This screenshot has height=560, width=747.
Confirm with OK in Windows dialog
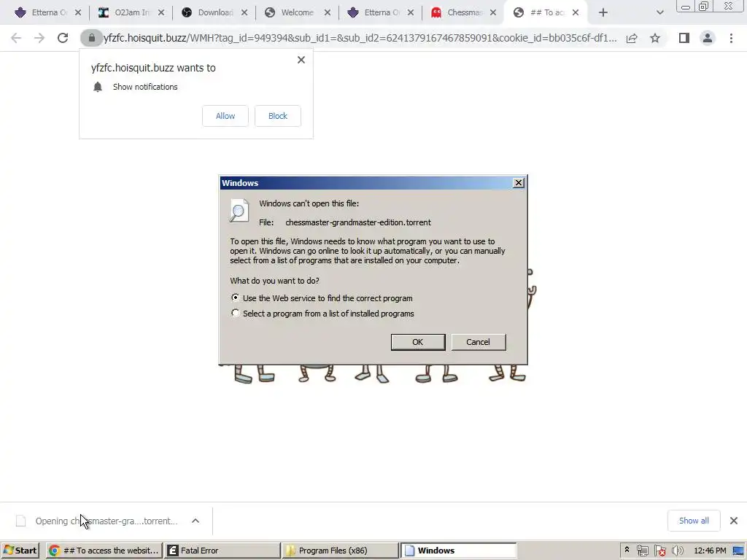[418, 342]
